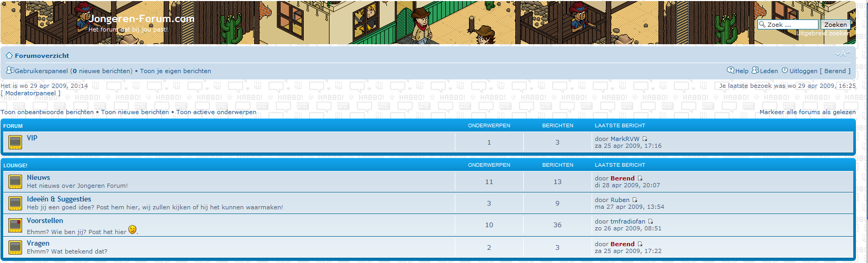View latest post icon in Nieuws row
This screenshot has height=263, width=868.
click(640, 178)
